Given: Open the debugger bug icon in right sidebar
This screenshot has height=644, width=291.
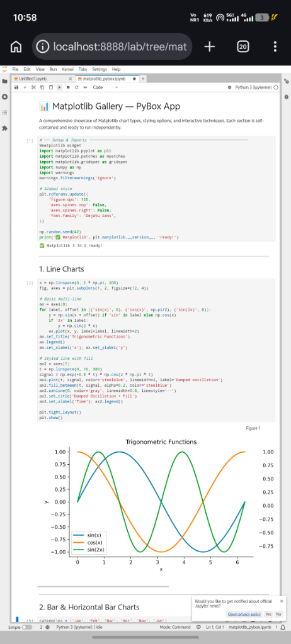Looking at the screenshot, I should point(287,97).
